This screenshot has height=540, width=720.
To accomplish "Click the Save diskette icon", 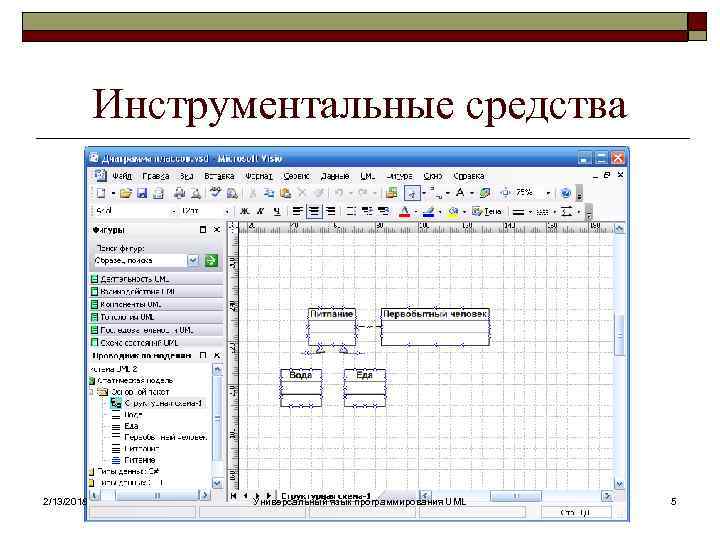I will tap(142, 193).
